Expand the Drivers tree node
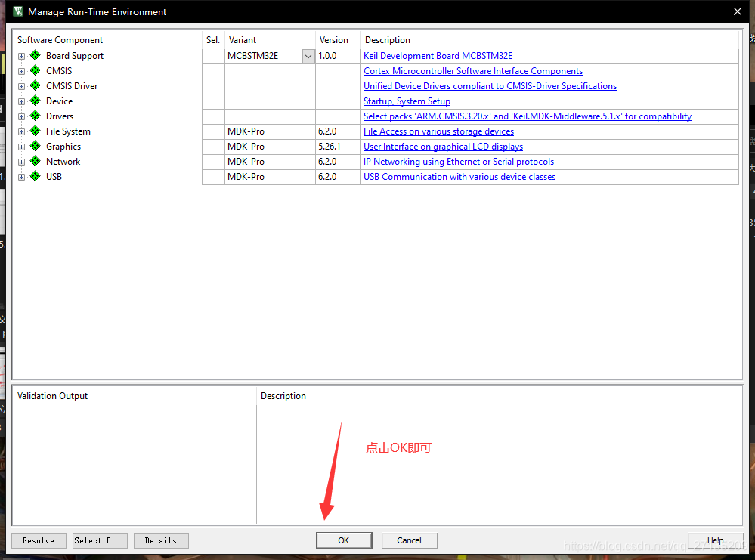 (21, 116)
